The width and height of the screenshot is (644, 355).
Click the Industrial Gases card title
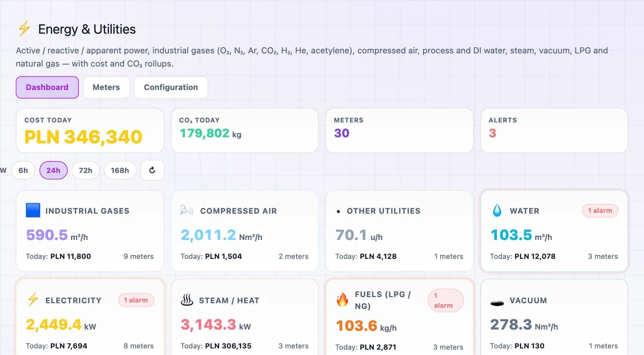(x=87, y=211)
